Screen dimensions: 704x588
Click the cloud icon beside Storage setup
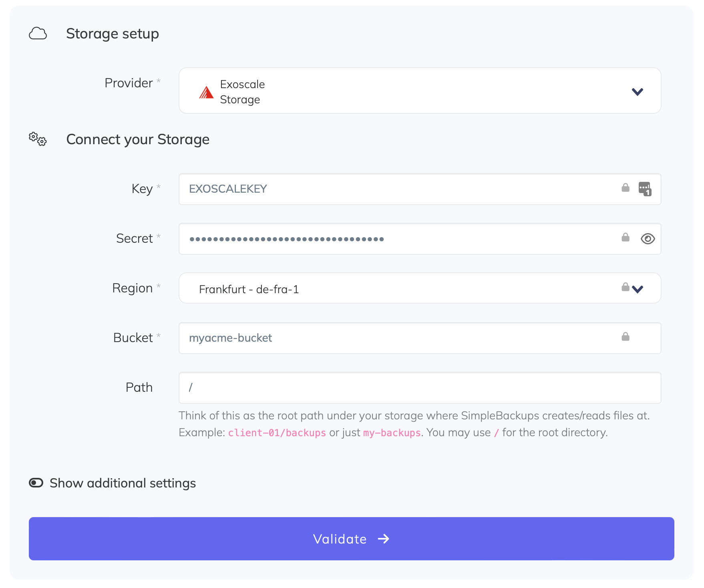click(x=38, y=34)
